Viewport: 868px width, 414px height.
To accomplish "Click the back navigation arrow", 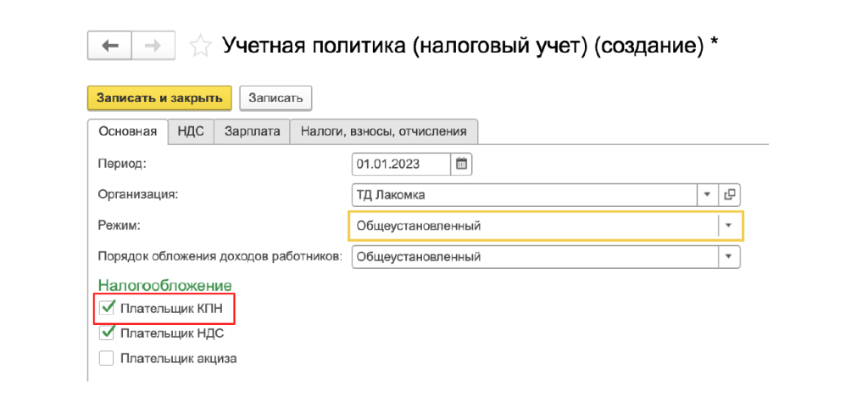I will tap(109, 46).
